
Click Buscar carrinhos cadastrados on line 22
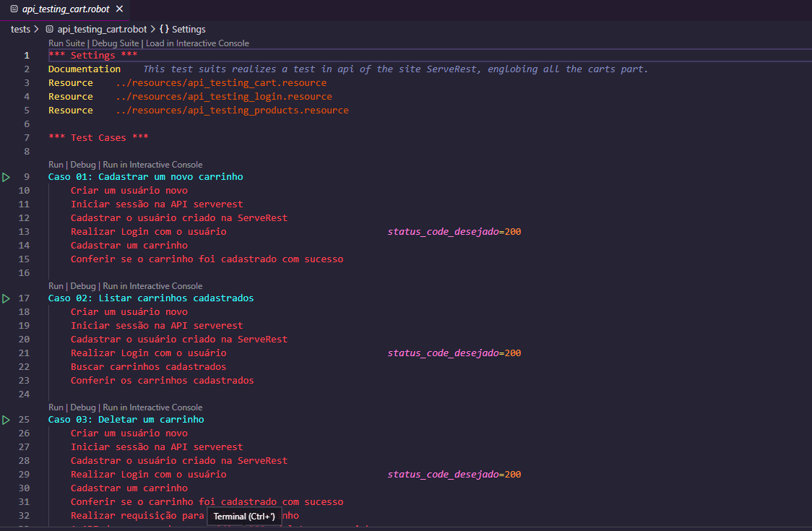point(148,366)
